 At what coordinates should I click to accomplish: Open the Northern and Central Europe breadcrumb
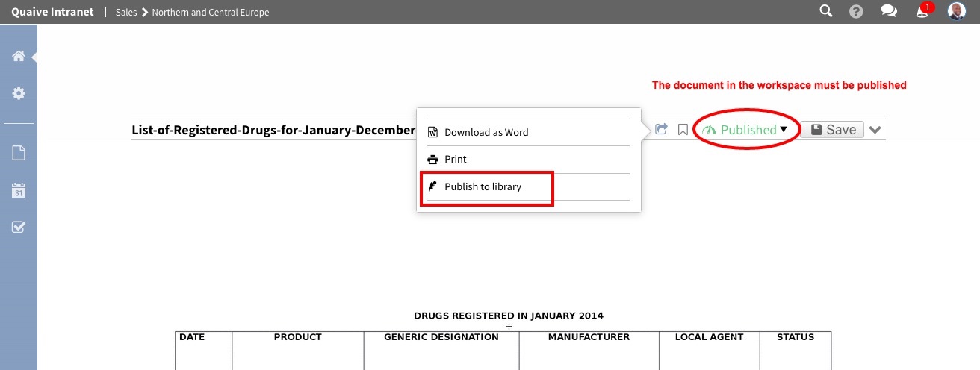pyautogui.click(x=211, y=13)
